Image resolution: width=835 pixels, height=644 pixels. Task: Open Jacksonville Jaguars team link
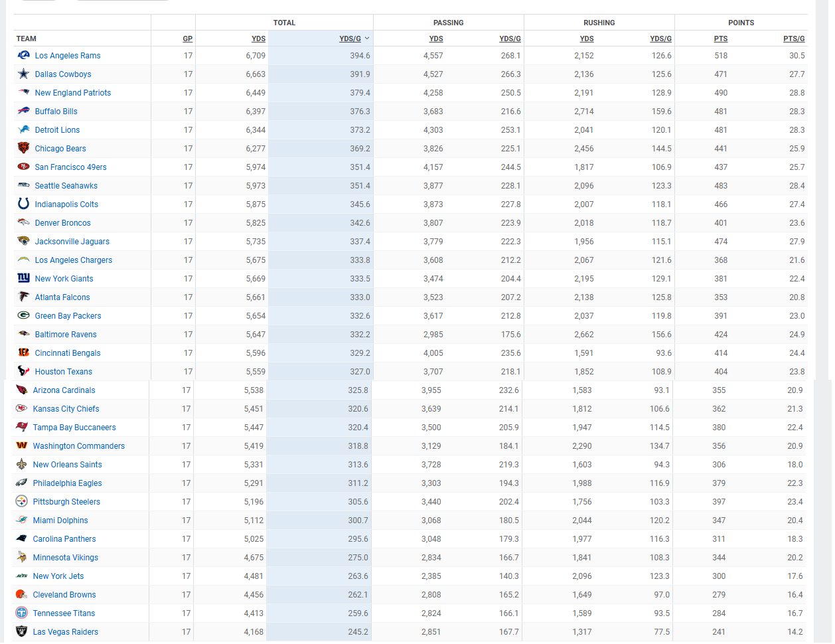pos(72,242)
